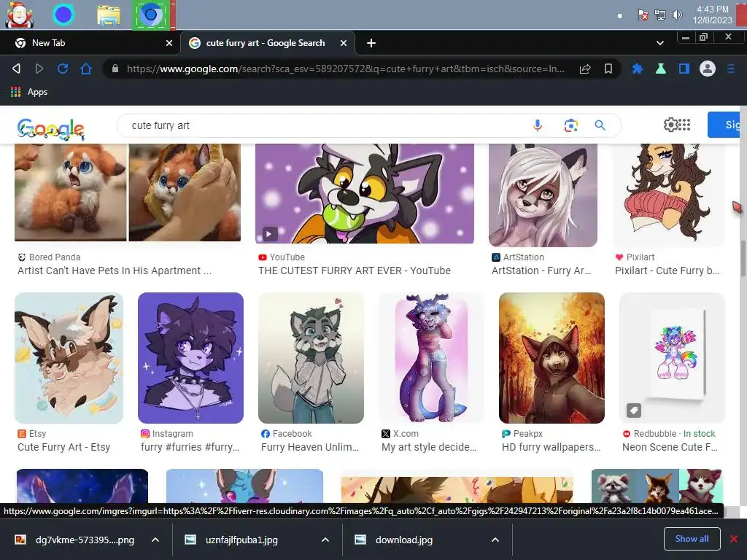Screen dimensions: 747x560
Task: Open the Furry Heaven Unlim Facebook link
Action: (310, 447)
